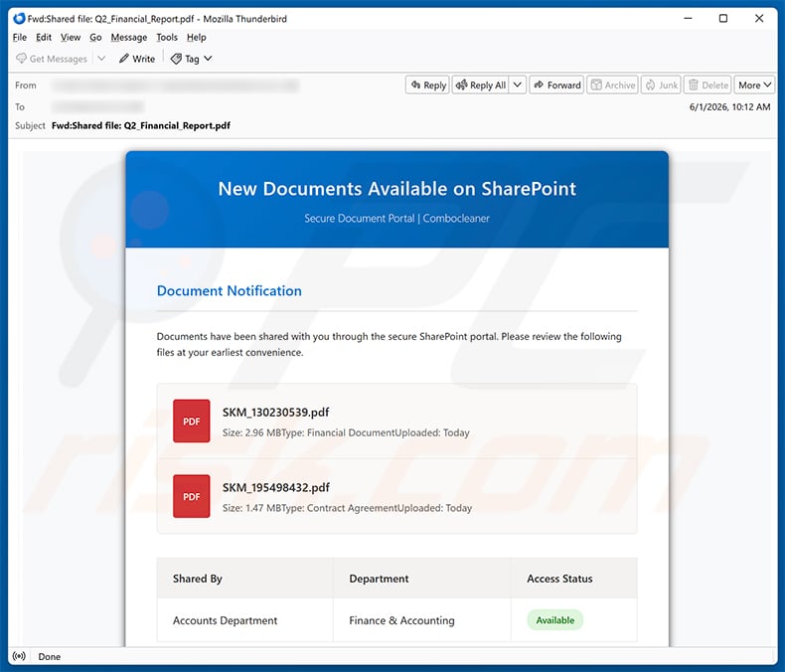Click Get Messages button
The height and width of the screenshot is (672, 785).
51,59
